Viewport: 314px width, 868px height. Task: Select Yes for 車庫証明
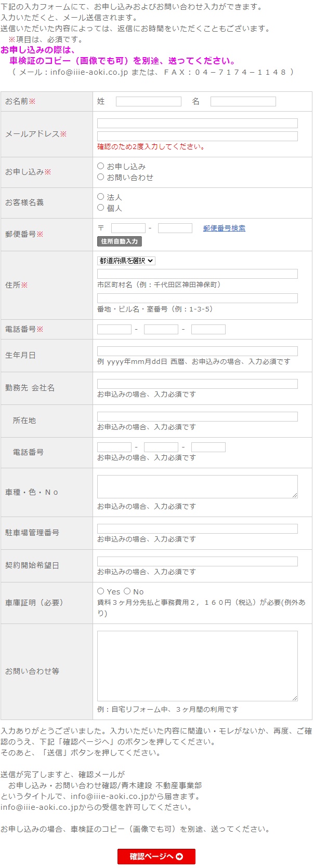(x=101, y=591)
